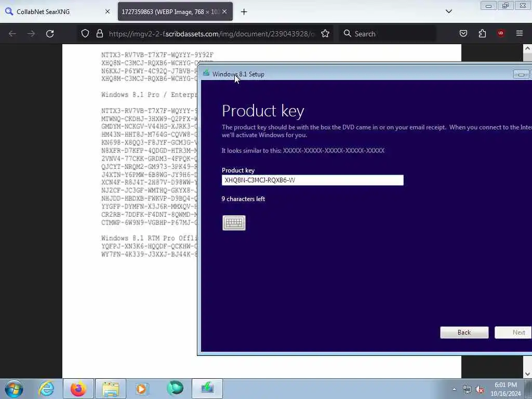Open Firefox from the taskbar

click(78, 389)
